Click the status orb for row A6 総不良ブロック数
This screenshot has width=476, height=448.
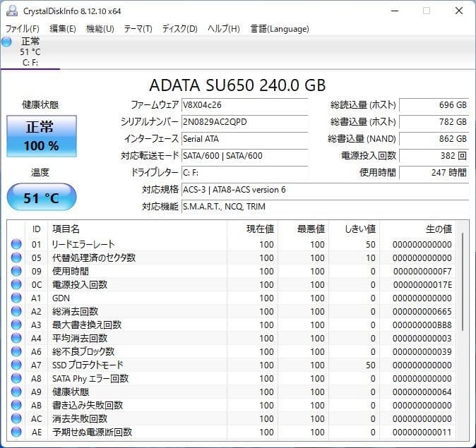pos(16,351)
